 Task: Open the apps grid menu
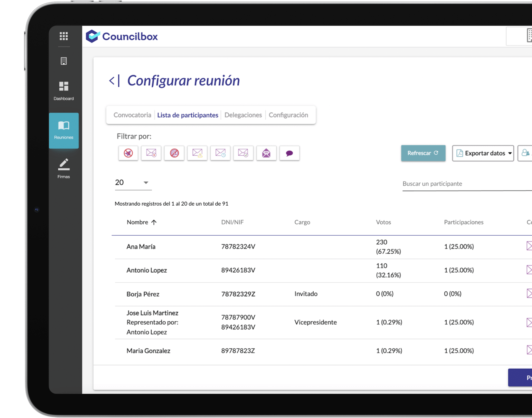[x=64, y=36]
